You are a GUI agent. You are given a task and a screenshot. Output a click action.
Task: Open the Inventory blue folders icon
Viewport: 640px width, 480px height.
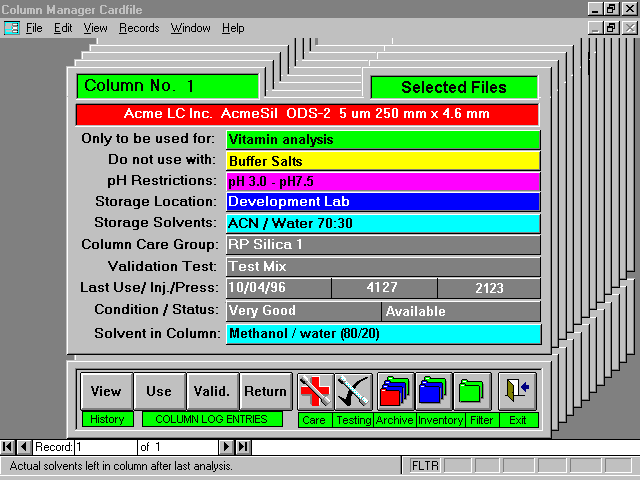pos(433,391)
